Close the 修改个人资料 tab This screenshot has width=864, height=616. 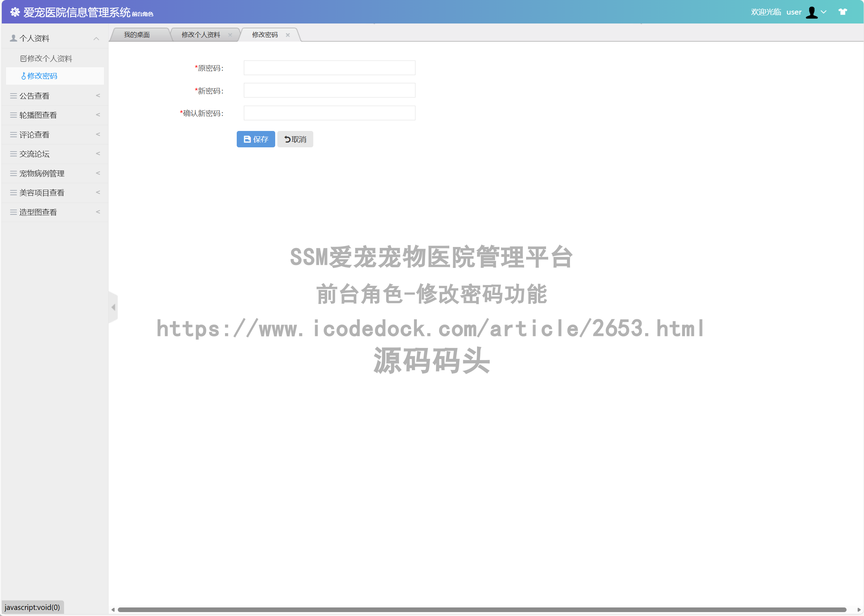(x=230, y=35)
